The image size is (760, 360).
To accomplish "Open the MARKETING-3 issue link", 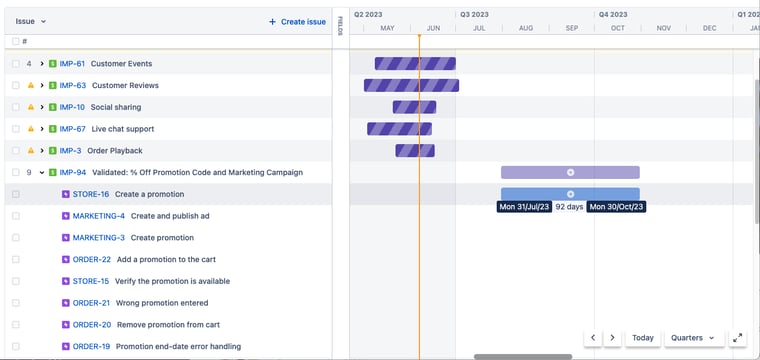I will click(98, 238).
